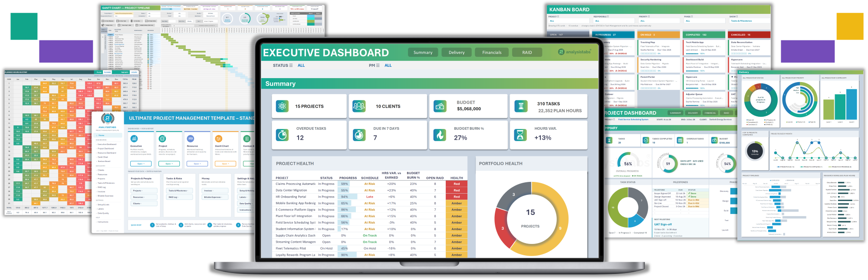Click the Budget money icon
The image size is (868, 280).
[440, 106]
